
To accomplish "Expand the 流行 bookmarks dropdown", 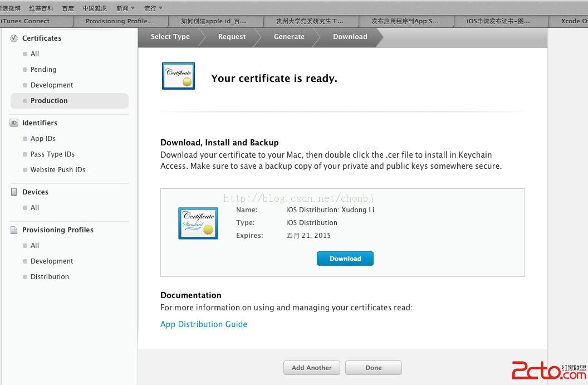I will tap(153, 8).
